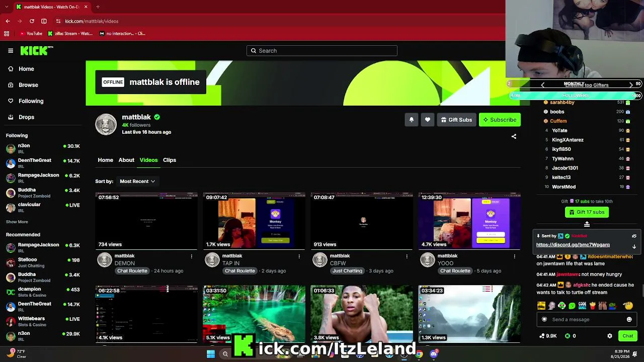Toggle follow heart for mattblak
The image size is (644, 362).
pyautogui.click(x=428, y=120)
